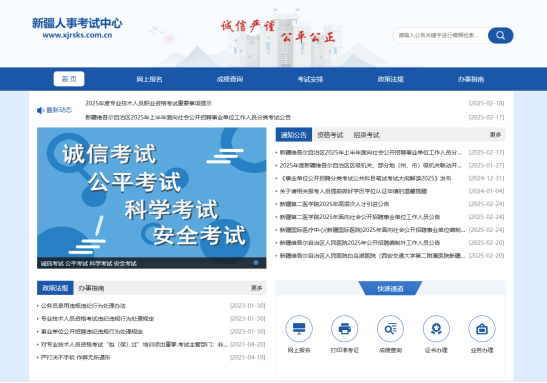Click the [2024-12-31] date
This screenshot has height=383, width=547.
pos(486,178)
